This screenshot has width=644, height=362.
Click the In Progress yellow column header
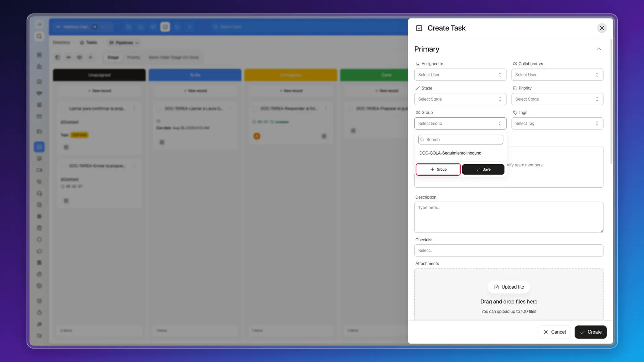coord(290,75)
